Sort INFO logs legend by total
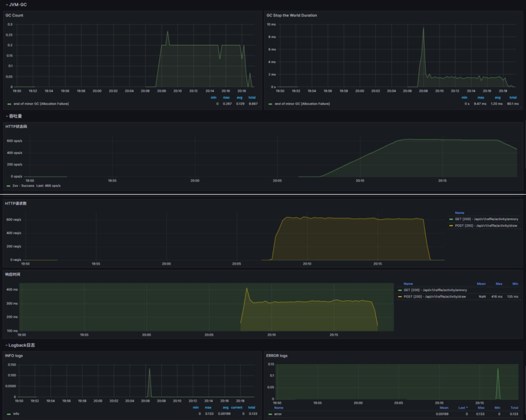 coord(251,408)
